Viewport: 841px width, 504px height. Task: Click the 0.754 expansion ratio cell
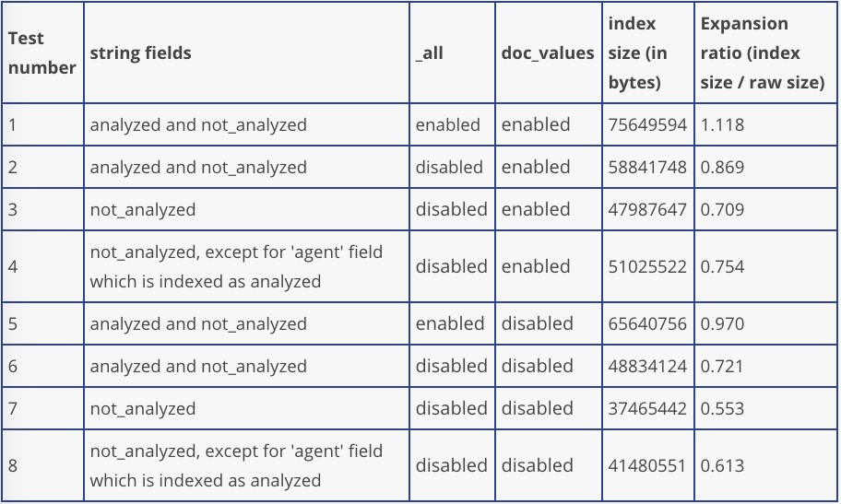click(723, 267)
